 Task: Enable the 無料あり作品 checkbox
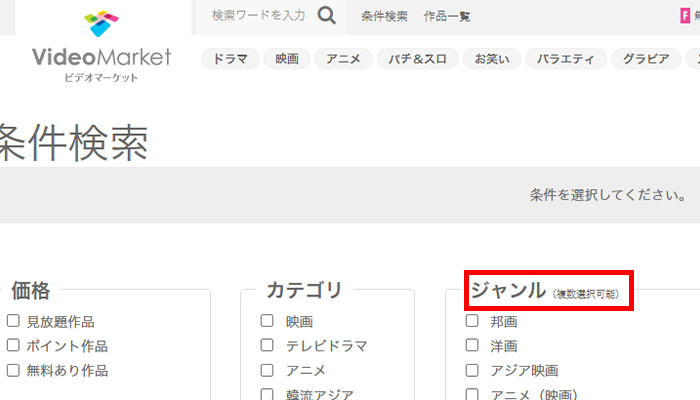pyautogui.click(x=13, y=370)
